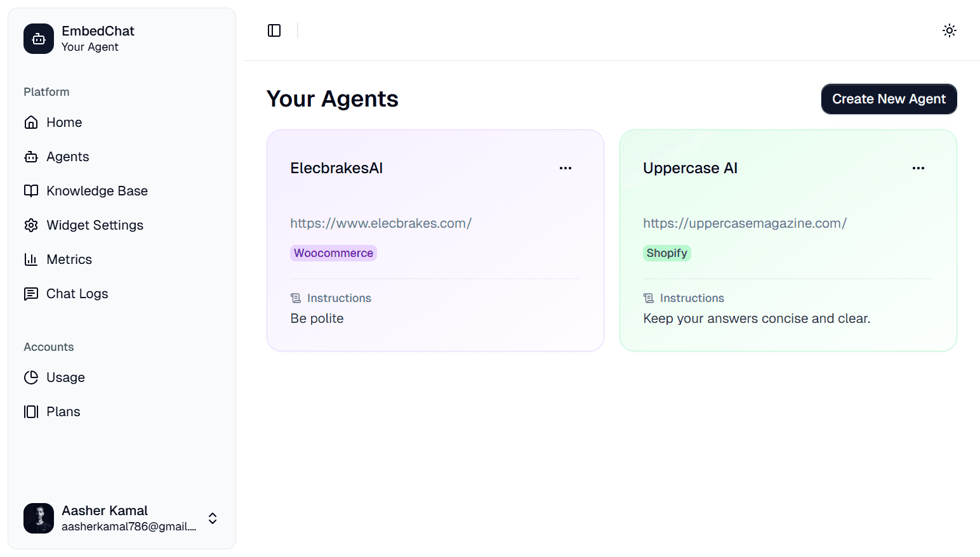Open the Agents section via its robot icon
The image size is (980, 557).
point(32,156)
